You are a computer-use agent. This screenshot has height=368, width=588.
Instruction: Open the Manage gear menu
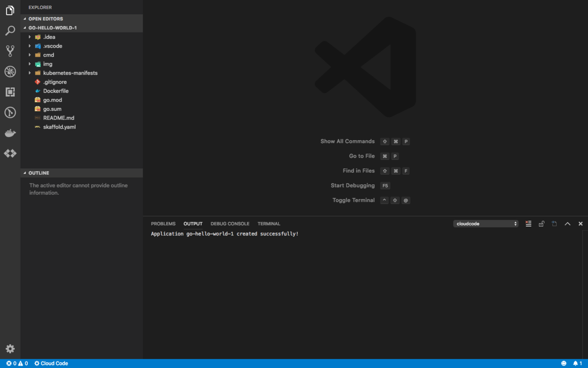click(10, 349)
